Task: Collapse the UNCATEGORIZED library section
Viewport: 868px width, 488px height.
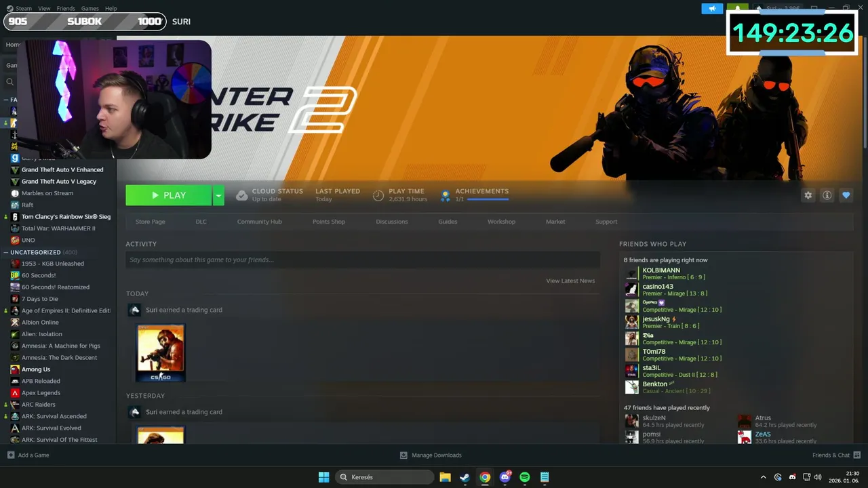Action: pos(6,252)
